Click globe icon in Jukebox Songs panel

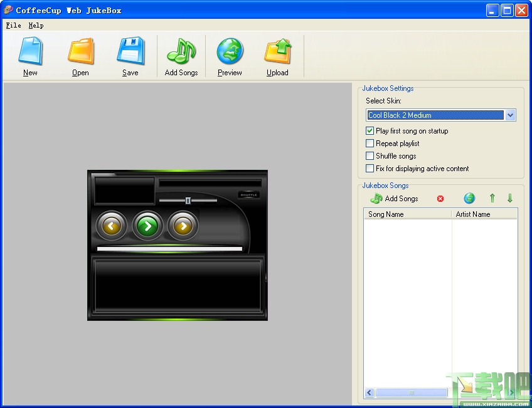click(469, 198)
